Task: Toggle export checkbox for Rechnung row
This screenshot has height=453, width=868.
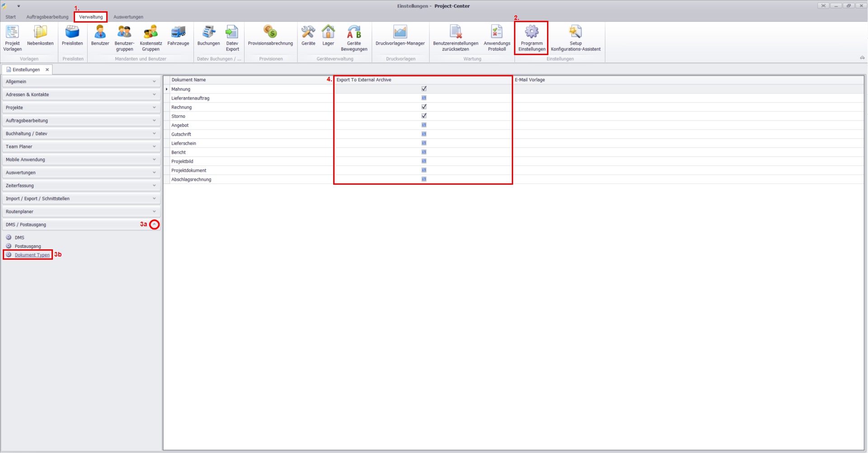Action: click(424, 107)
